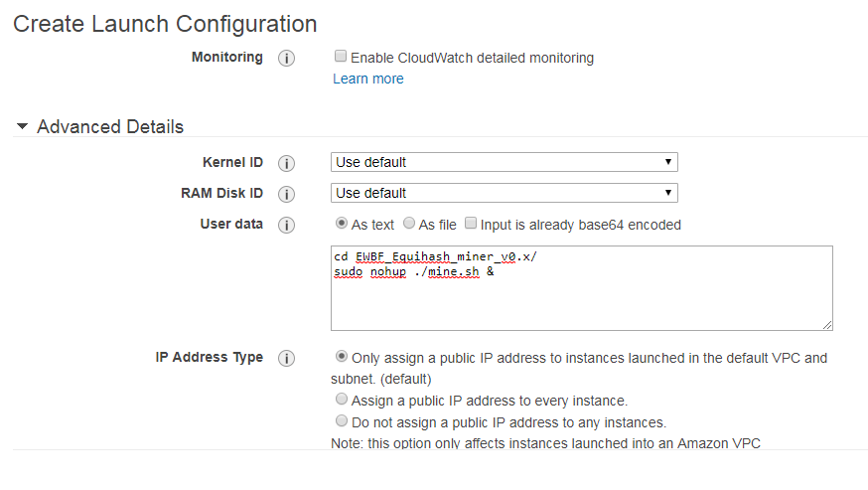The height and width of the screenshot is (490, 868).
Task: Grab the User data textarea resize handle
Action: click(827, 325)
